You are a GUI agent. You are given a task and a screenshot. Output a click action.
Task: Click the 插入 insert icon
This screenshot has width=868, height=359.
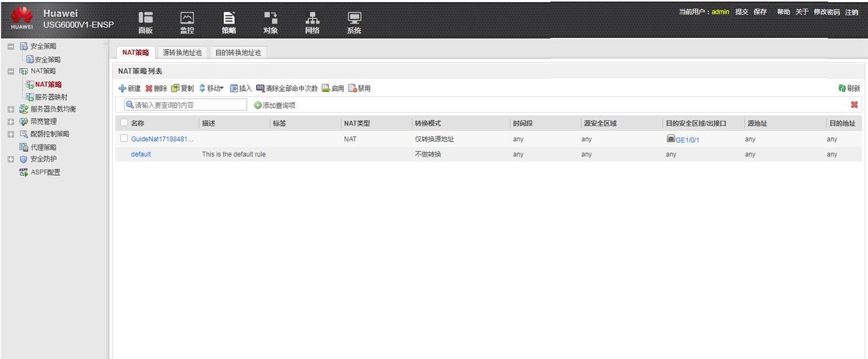pyautogui.click(x=234, y=88)
